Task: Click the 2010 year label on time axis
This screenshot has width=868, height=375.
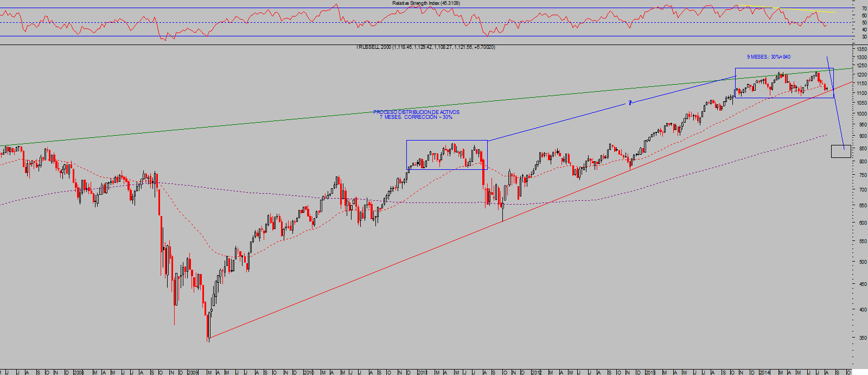Action: click(x=308, y=372)
